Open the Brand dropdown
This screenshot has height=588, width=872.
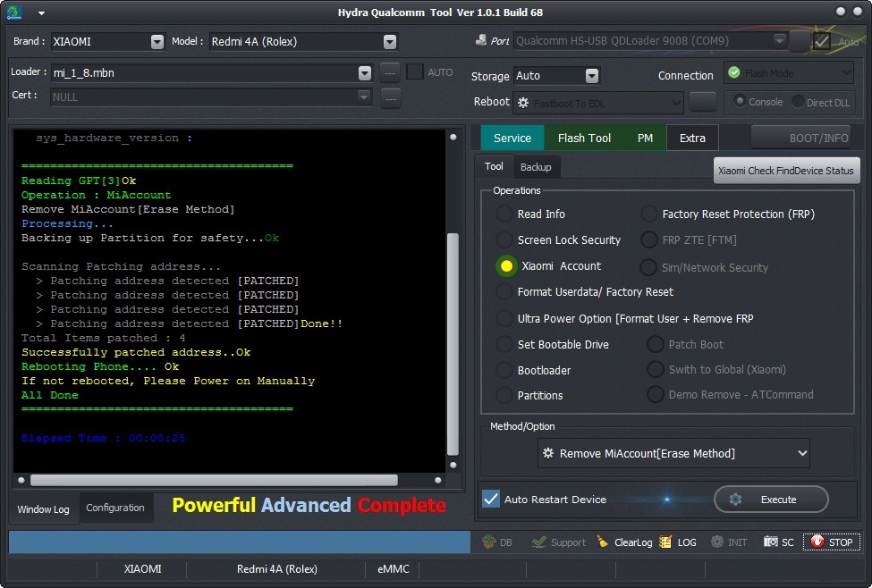click(x=157, y=42)
